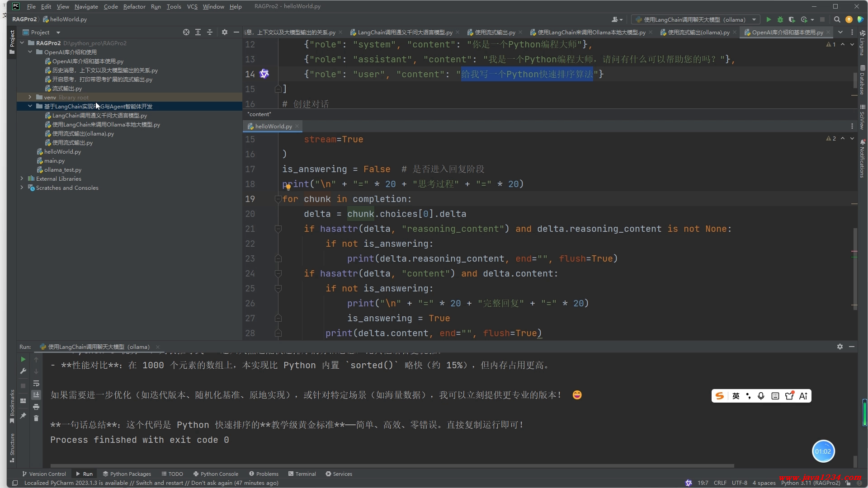Run the current configuration with green play button
This screenshot has width=868, height=488.
click(x=769, y=19)
